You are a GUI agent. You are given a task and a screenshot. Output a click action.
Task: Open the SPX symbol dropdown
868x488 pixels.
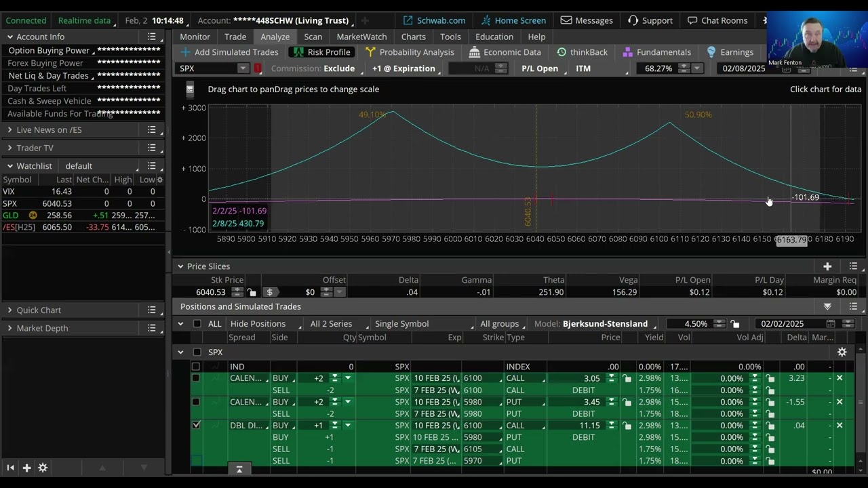[x=243, y=68]
